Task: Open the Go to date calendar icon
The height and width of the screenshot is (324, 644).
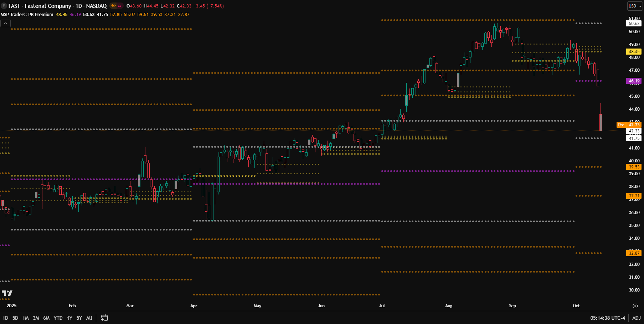Action: coord(104,318)
